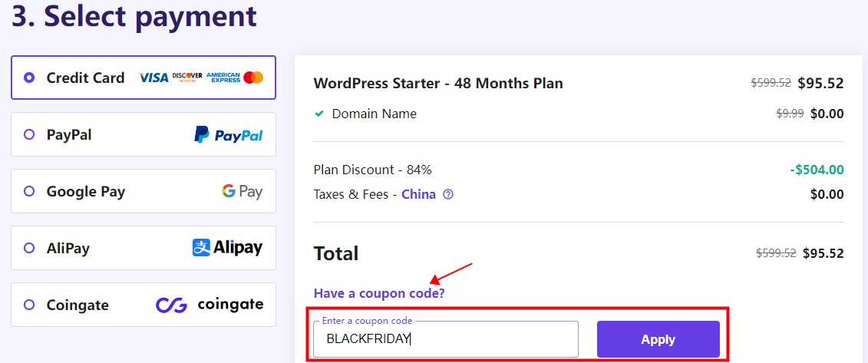Click the Mastercard logo
The image size is (868, 363).
click(253, 78)
